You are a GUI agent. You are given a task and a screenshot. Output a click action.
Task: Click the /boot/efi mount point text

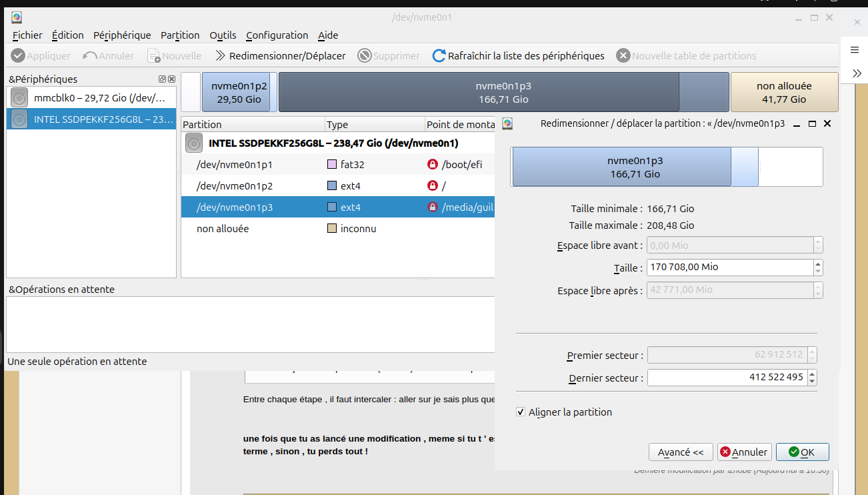pos(461,164)
